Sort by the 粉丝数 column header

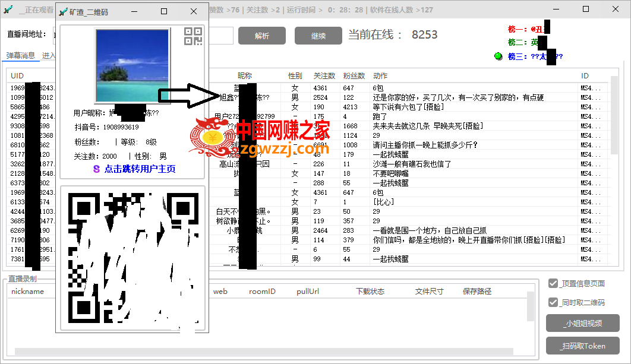(x=354, y=75)
